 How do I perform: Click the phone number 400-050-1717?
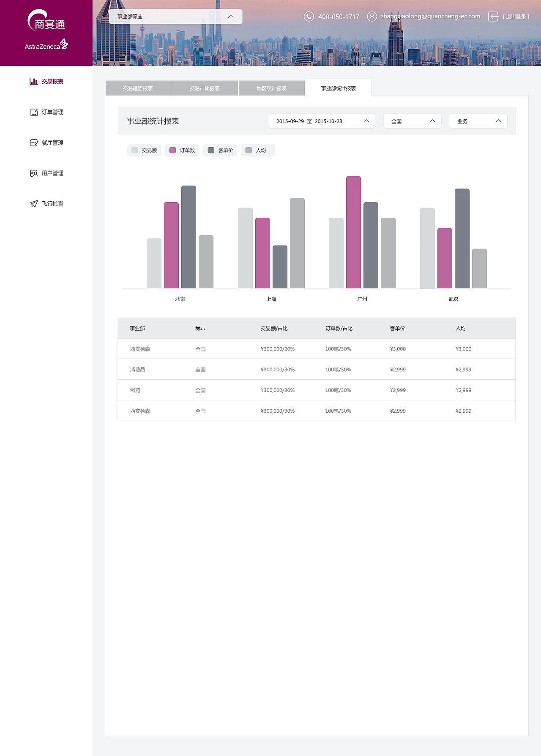339,17
